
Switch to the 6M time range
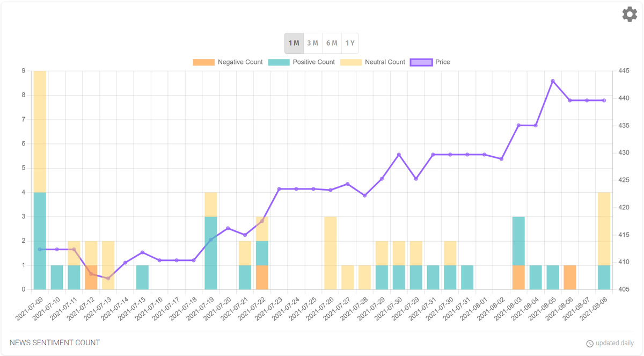[x=332, y=43]
